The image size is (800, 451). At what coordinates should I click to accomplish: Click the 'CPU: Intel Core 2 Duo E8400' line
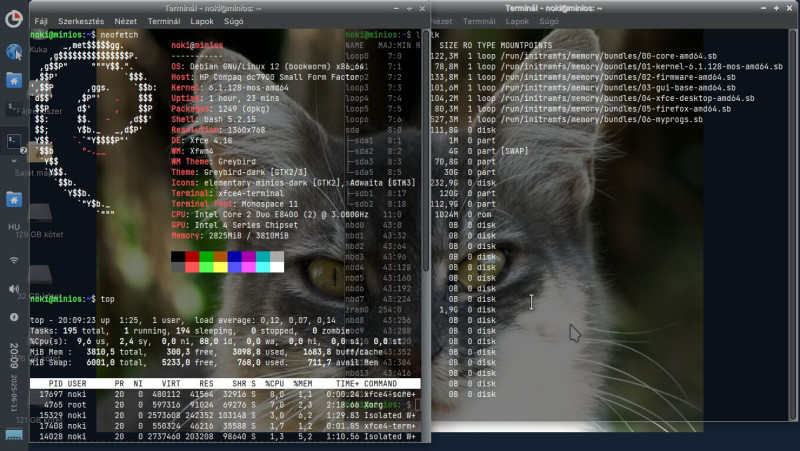270,214
